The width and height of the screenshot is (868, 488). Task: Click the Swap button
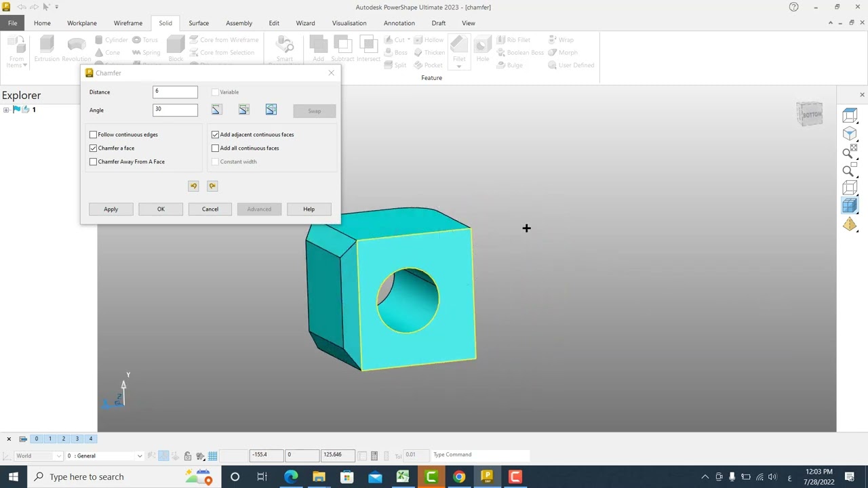(315, 111)
